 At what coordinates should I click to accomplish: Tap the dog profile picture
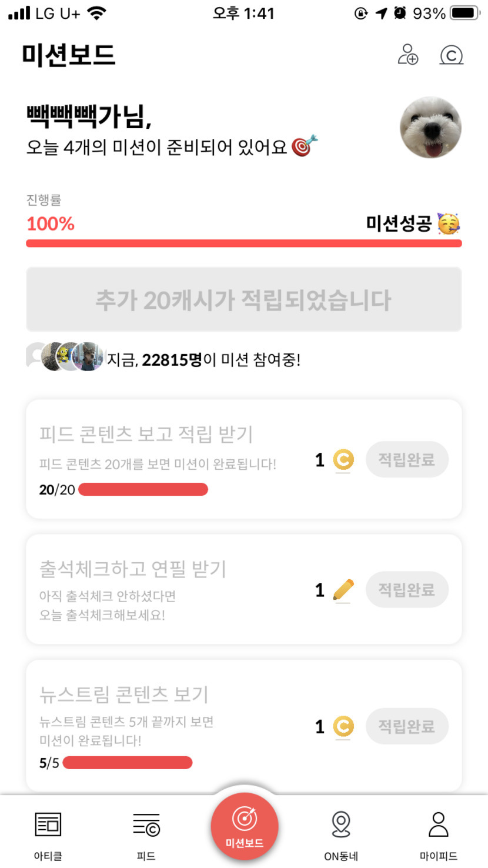[430, 128]
